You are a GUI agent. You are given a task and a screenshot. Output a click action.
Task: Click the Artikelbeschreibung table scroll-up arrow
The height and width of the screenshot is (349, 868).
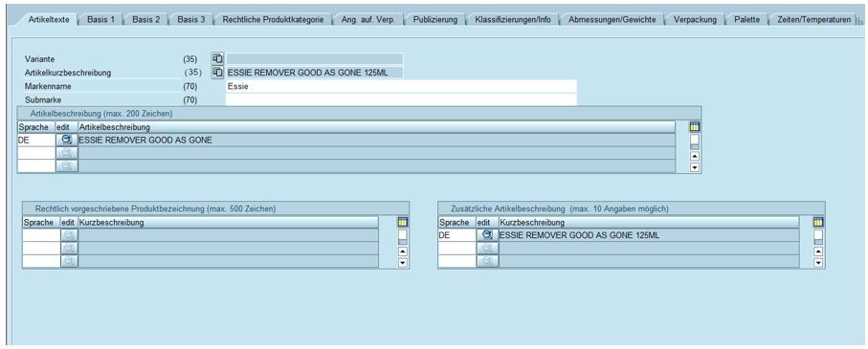(x=695, y=156)
